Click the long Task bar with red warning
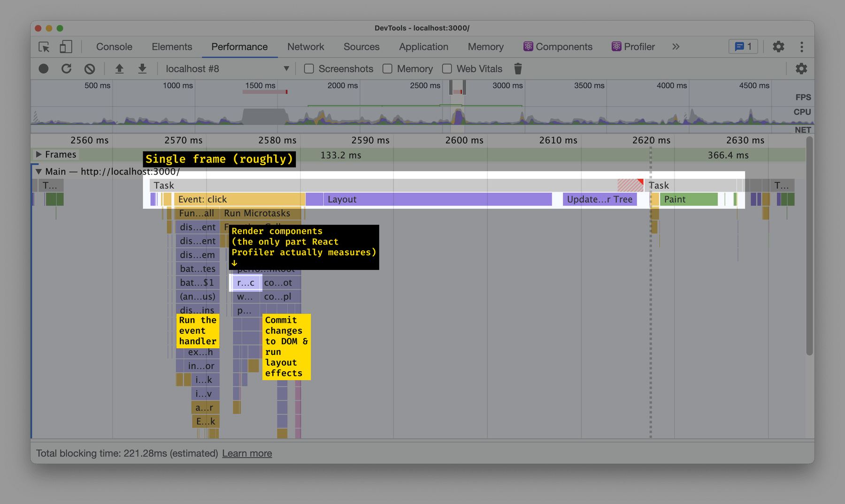This screenshot has height=504, width=845. 397,185
